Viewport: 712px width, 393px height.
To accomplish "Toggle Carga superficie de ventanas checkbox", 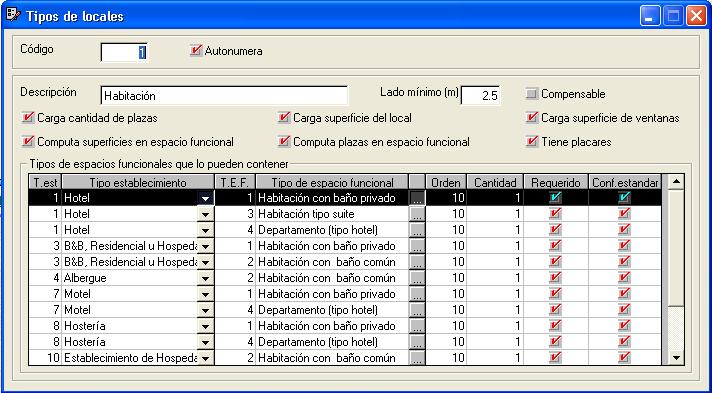I will click(x=531, y=118).
